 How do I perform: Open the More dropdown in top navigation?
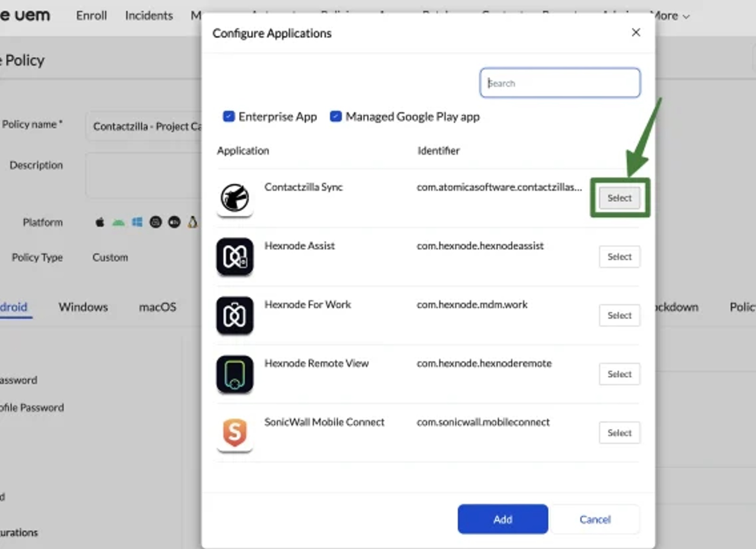tap(671, 16)
